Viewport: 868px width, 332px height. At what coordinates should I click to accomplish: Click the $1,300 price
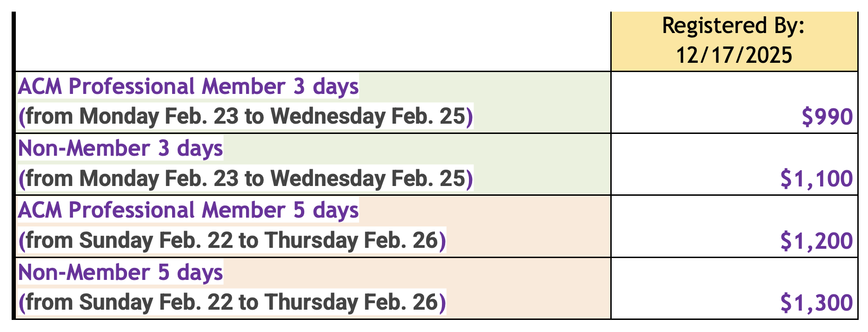816,303
